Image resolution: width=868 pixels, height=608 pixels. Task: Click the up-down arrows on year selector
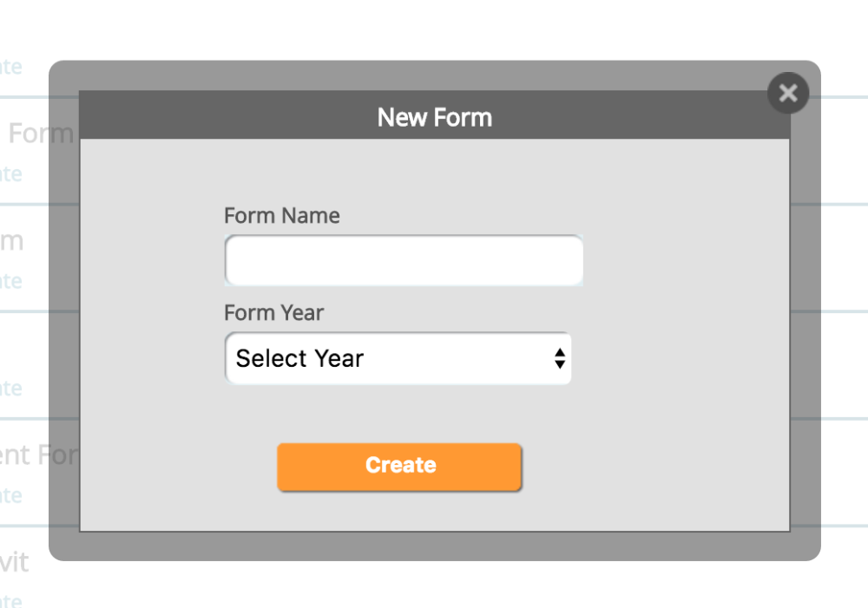click(560, 358)
